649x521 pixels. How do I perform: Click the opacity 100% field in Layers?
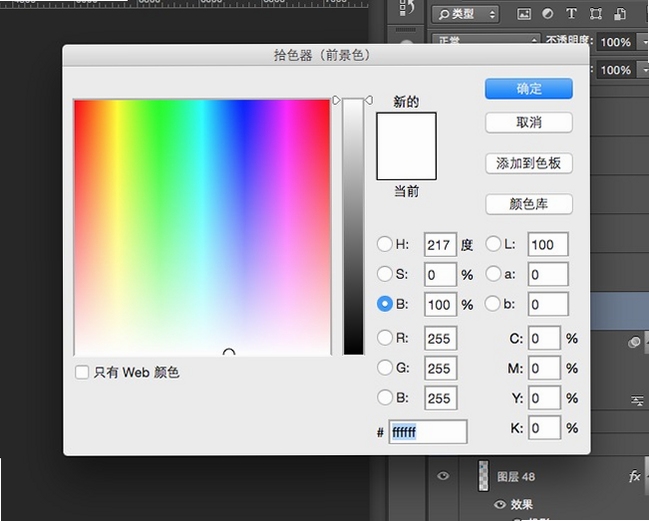coord(615,42)
